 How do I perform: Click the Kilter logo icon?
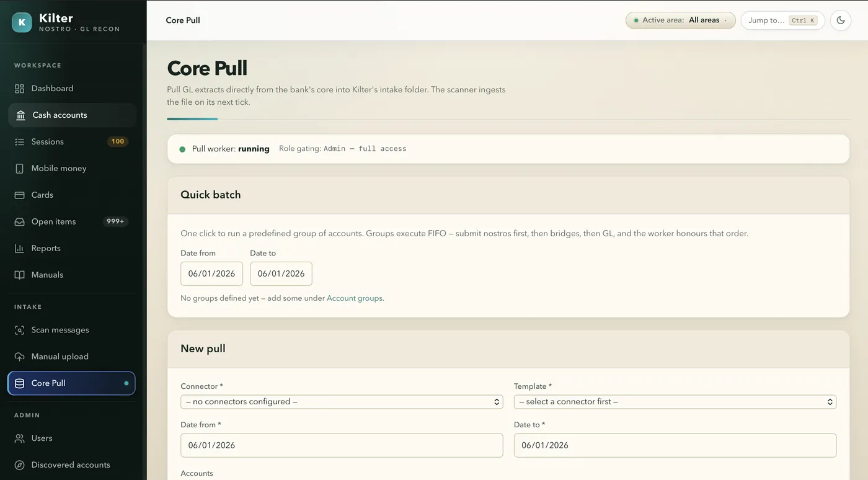click(x=22, y=22)
